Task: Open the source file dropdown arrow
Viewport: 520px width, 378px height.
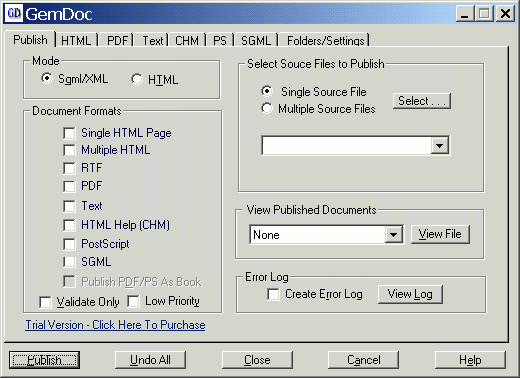Action: click(439, 145)
